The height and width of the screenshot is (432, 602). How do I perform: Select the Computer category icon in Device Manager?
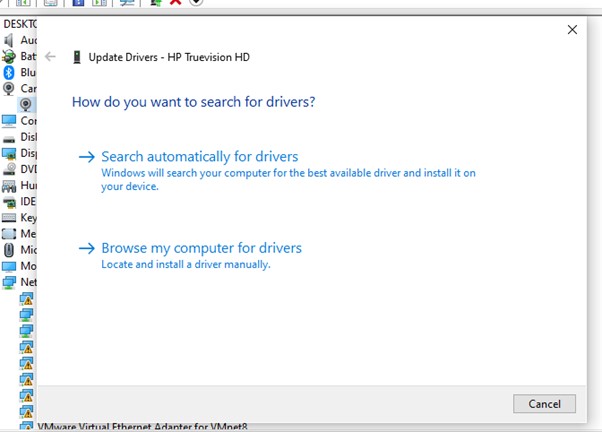[9, 121]
